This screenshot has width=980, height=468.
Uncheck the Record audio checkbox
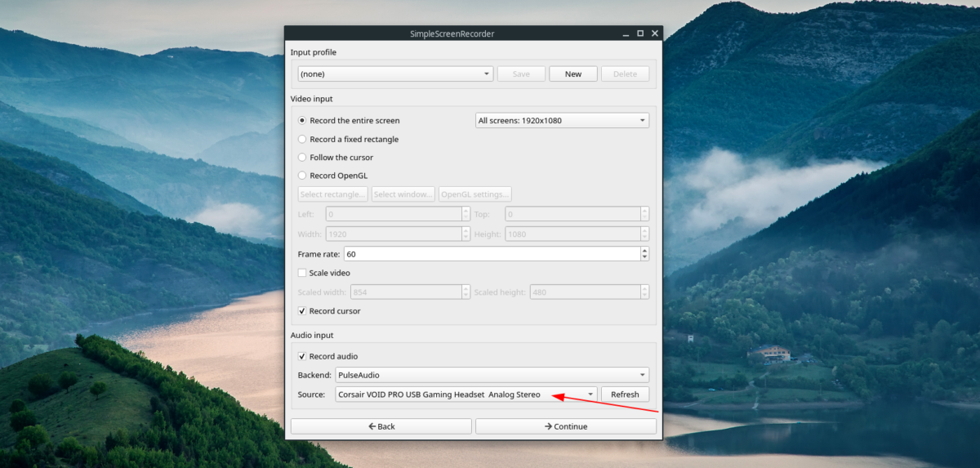point(327,356)
